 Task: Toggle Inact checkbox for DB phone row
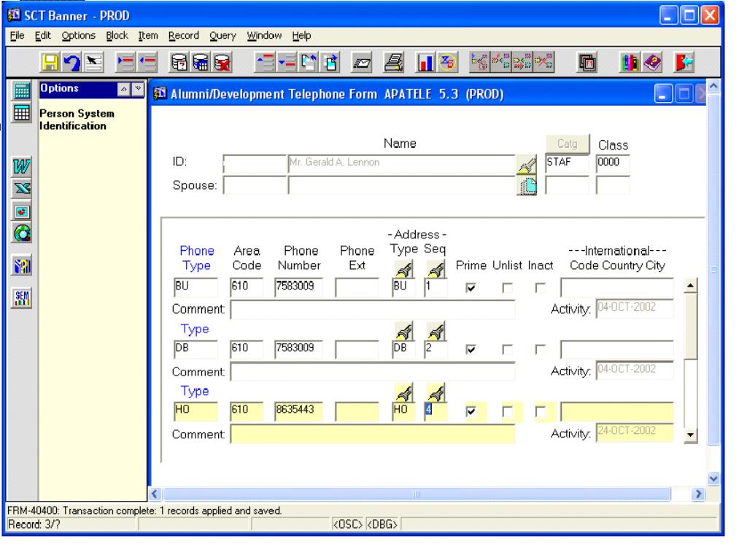pos(541,349)
